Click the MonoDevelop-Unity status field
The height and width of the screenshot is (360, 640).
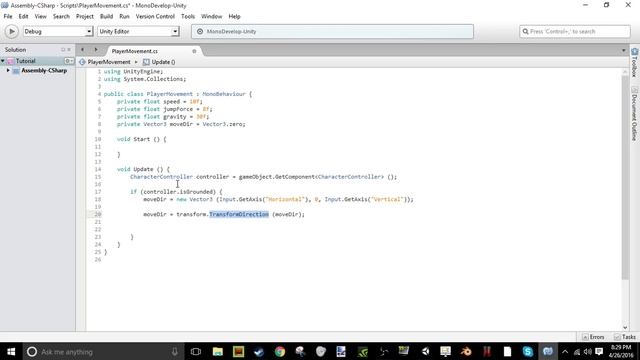(332, 31)
